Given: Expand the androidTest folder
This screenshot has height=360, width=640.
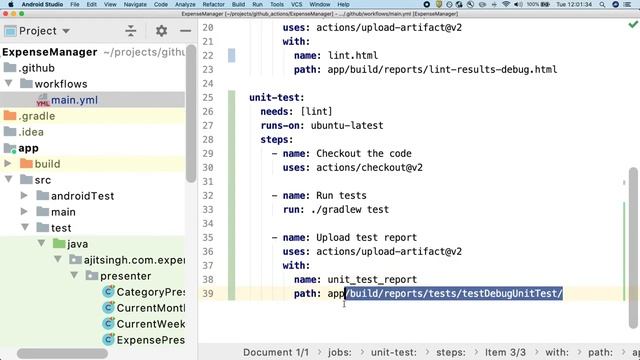Looking at the screenshot, I should point(24,196).
